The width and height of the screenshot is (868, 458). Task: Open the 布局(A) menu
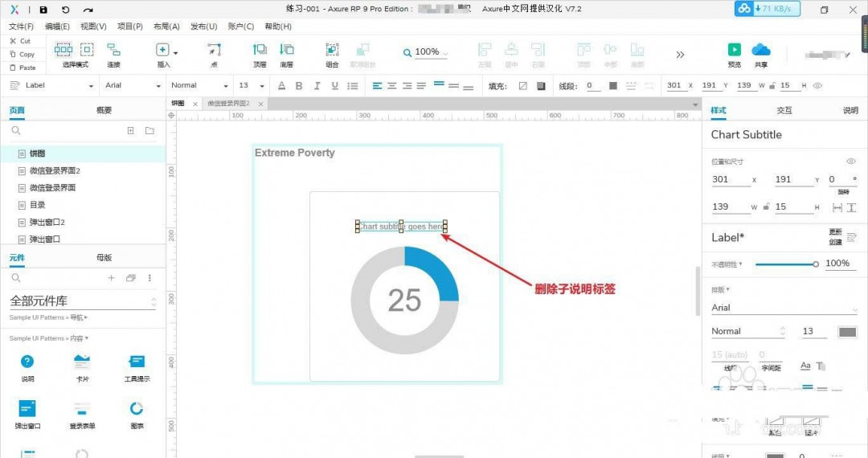(x=166, y=27)
